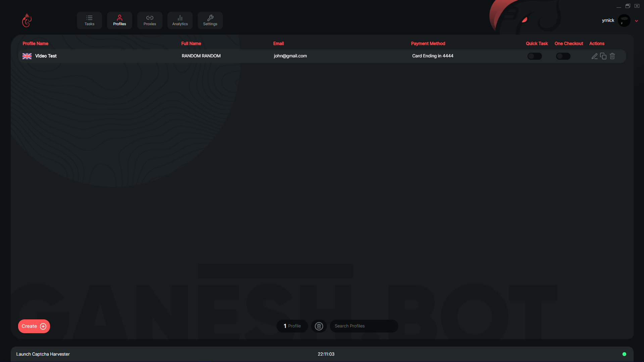644x362 pixels.
Task: Enable Quick Task for Video Test
Action: (534, 56)
